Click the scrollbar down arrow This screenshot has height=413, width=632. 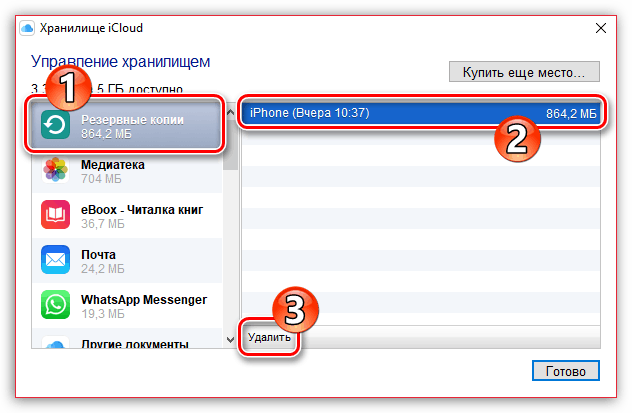tap(231, 340)
